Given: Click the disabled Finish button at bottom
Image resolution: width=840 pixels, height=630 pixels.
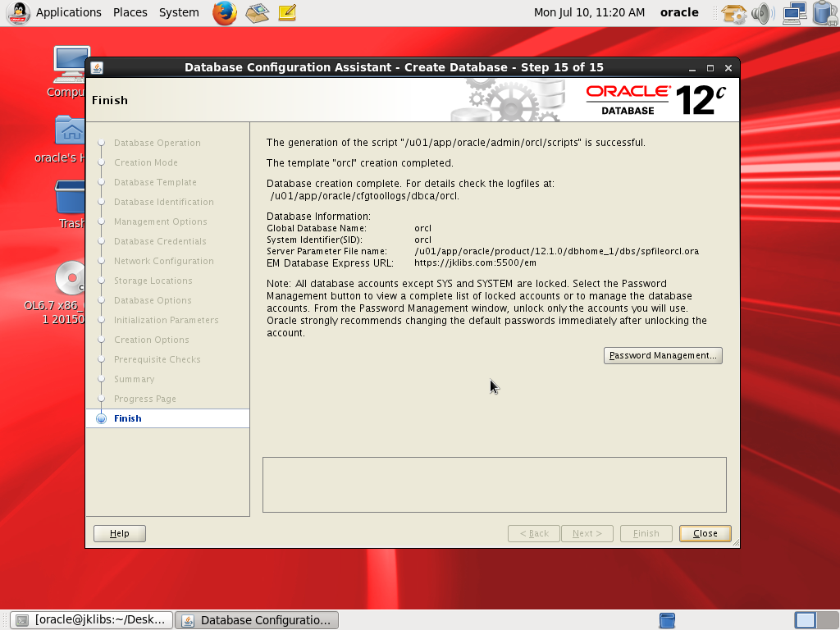Looking at the screenshot, I should 646,533.
